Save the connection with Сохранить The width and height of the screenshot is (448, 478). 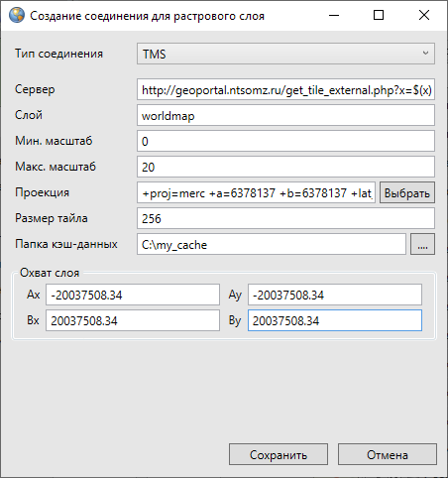[279, 454]
